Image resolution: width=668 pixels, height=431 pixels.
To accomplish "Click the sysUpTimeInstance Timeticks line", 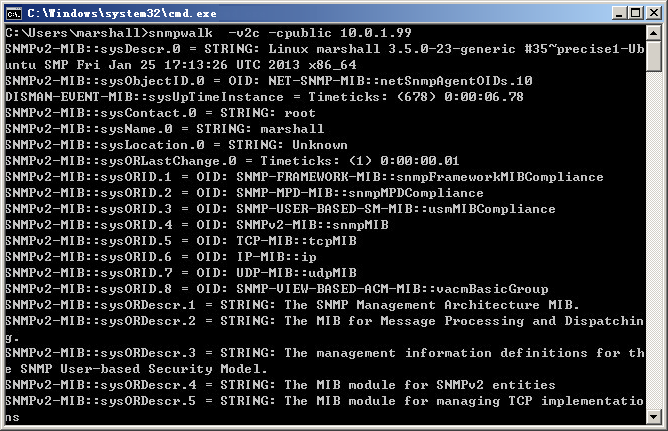I will coord(264,97).
